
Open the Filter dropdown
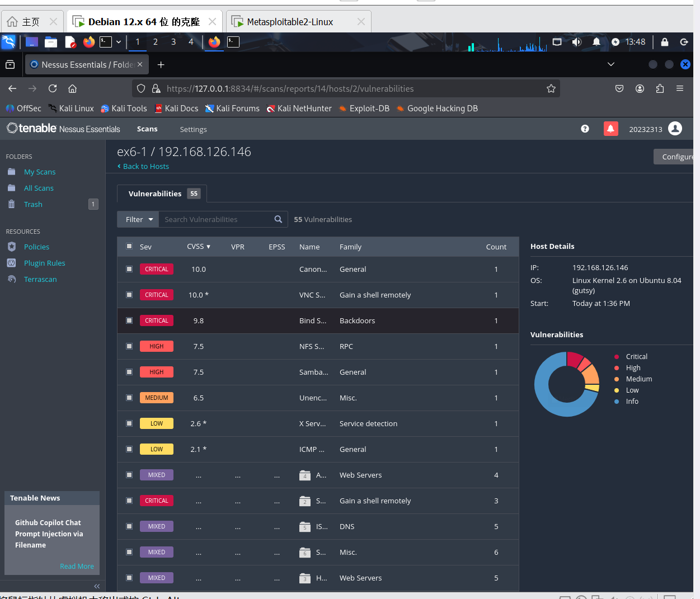tap(138, 219)
